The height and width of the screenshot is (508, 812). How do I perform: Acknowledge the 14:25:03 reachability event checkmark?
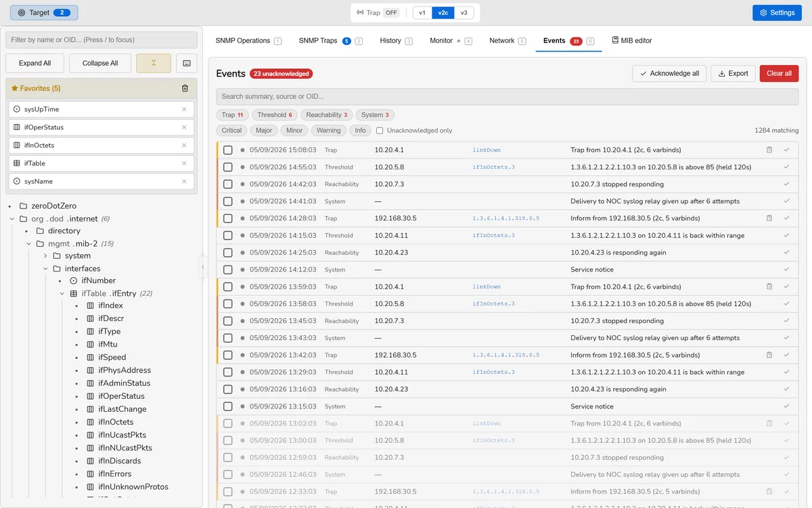coord(786,253)
